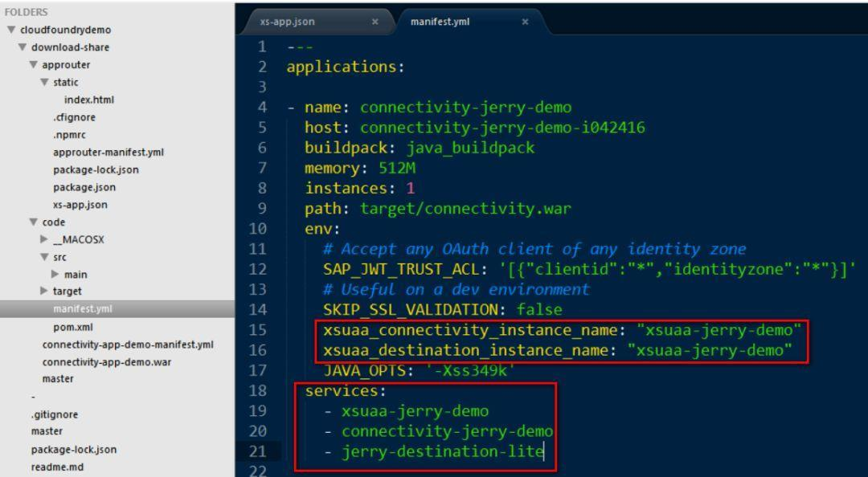This screenshot has width=868, height=477.
Task: Open readme.md in the sidebar
Action: 57,467
